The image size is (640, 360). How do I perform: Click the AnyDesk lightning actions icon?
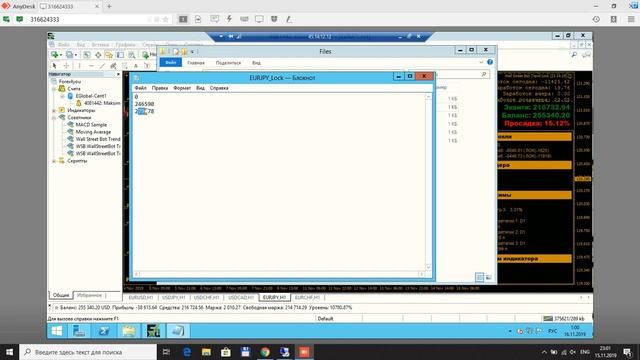coord(229,19)
